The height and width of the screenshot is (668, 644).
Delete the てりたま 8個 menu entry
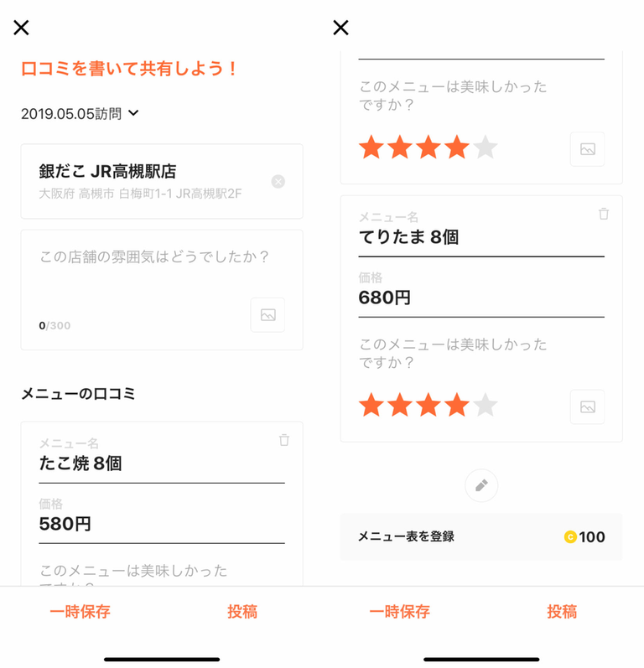pos(604,214)
